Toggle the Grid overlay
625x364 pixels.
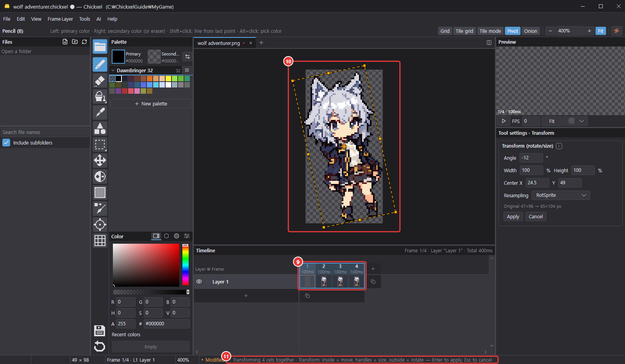click(445, 31)
